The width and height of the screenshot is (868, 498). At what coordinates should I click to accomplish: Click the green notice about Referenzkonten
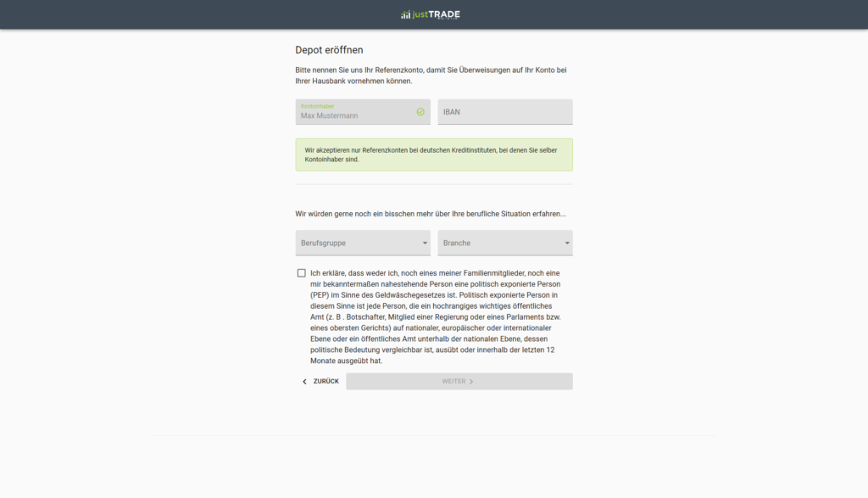pyautogui.click(x=434, y=154)
